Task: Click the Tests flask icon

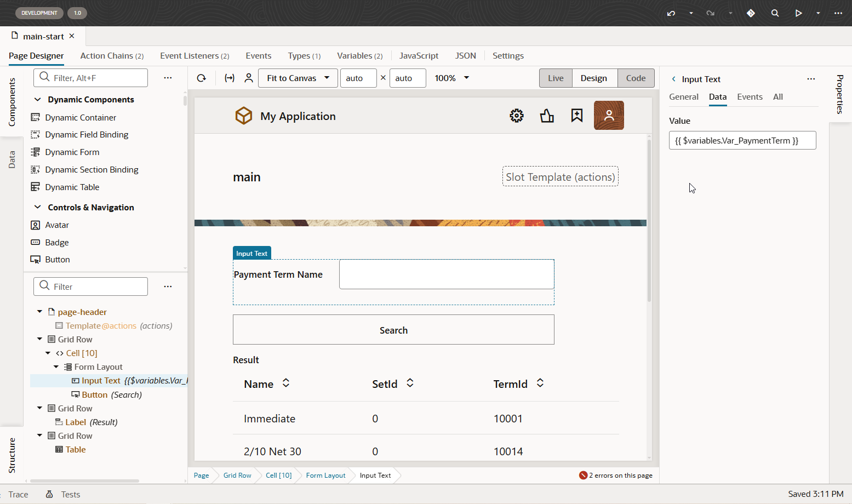Action: click(x=49, y=494)
